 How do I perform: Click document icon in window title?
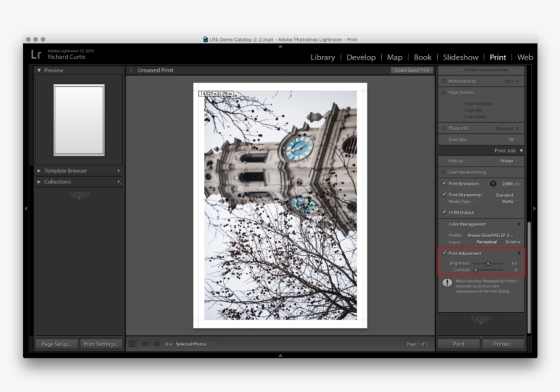pos(206,40)
